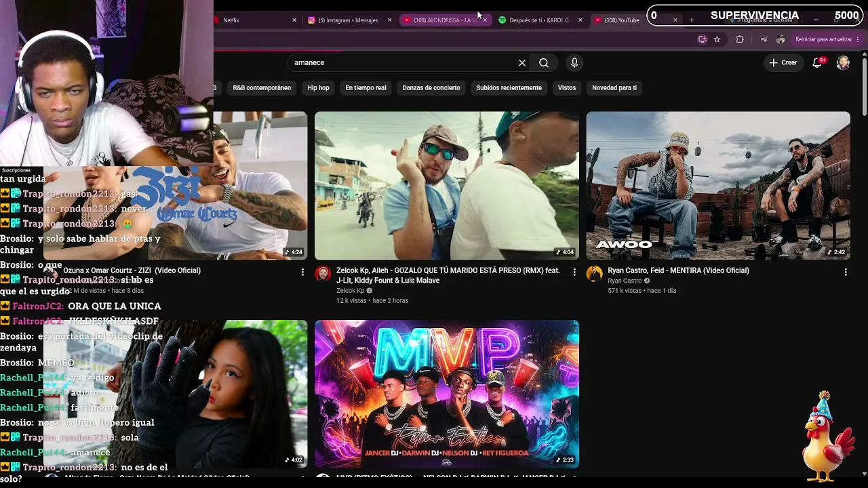Click the screen cast icon in address bar
Viewport: 868px width, 488px height.
(x=702, y=39)
